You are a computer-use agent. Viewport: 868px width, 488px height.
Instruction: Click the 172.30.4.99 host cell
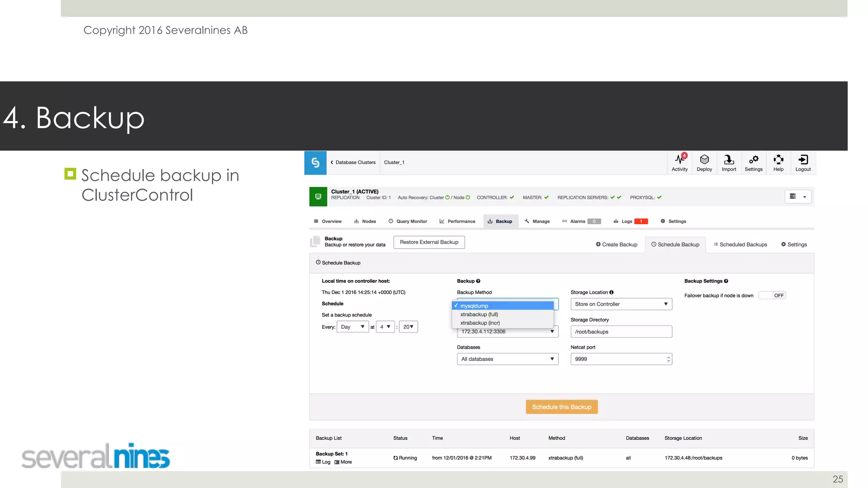click(523, 458)
